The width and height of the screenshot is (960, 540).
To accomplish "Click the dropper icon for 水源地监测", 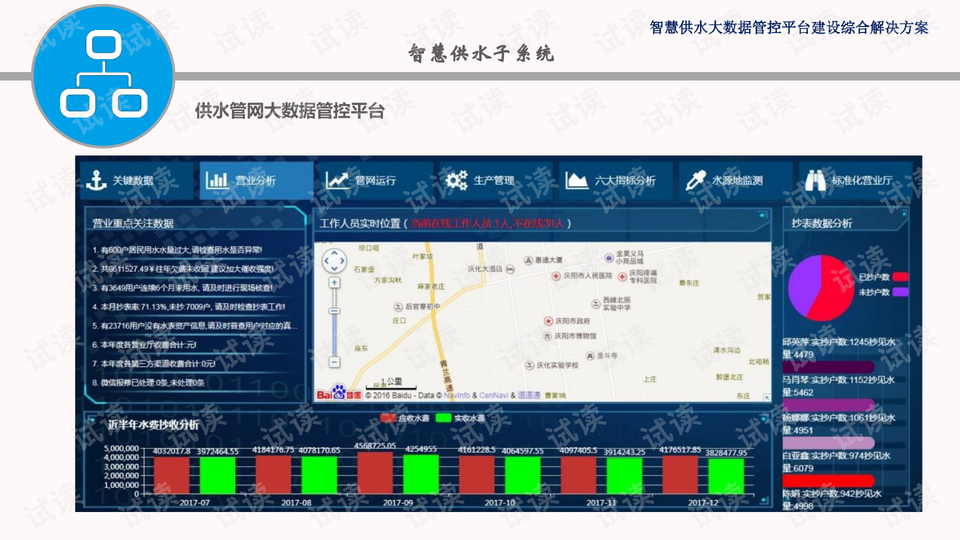I will tap(696, 180).
